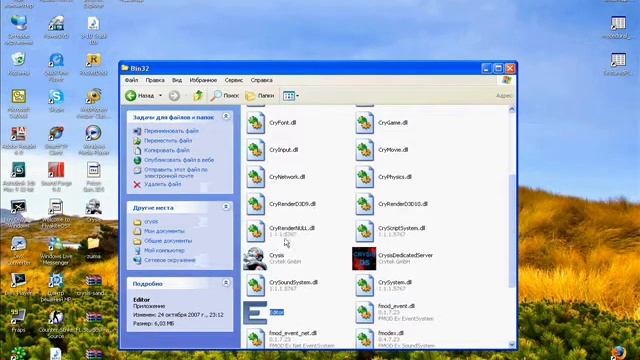Open the Файл menu

131,80
